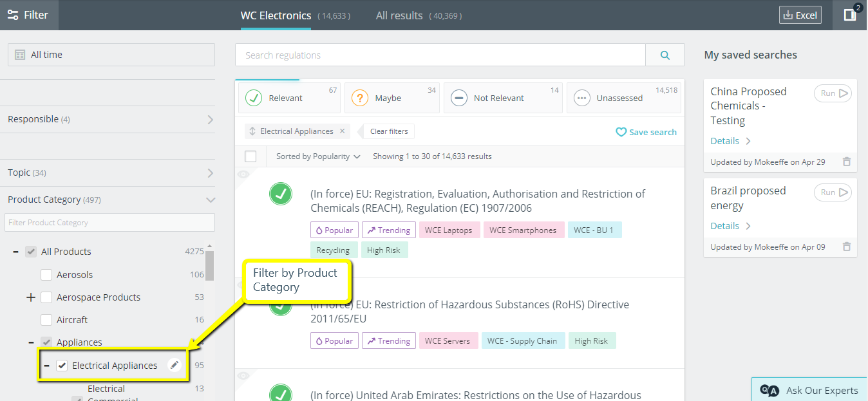Select the select-all checkbox above results

[250, 156]
